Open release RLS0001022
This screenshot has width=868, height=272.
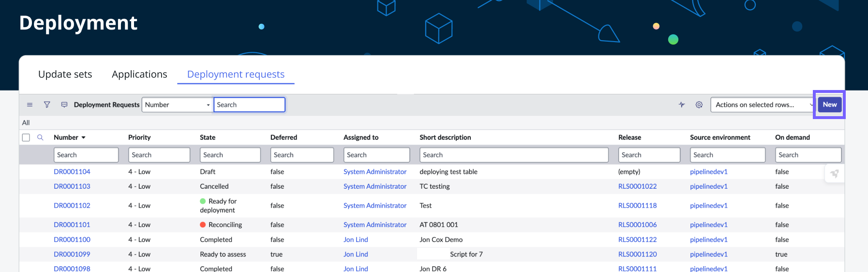(x=637, y=186)
